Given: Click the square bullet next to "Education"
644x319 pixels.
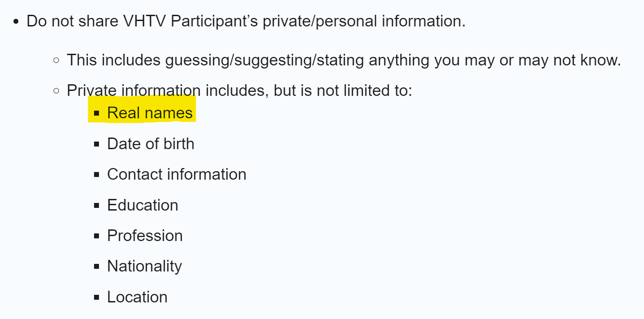Looking at the screenshot, I should 96,206.
